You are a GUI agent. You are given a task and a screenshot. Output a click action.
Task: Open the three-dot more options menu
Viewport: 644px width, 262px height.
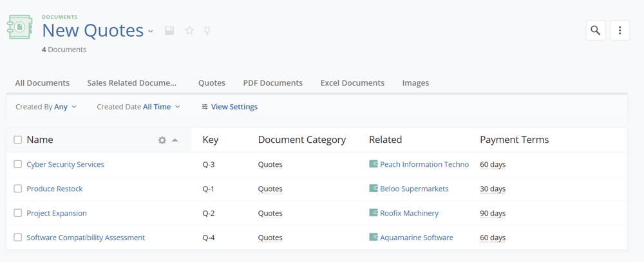(620, 30)
